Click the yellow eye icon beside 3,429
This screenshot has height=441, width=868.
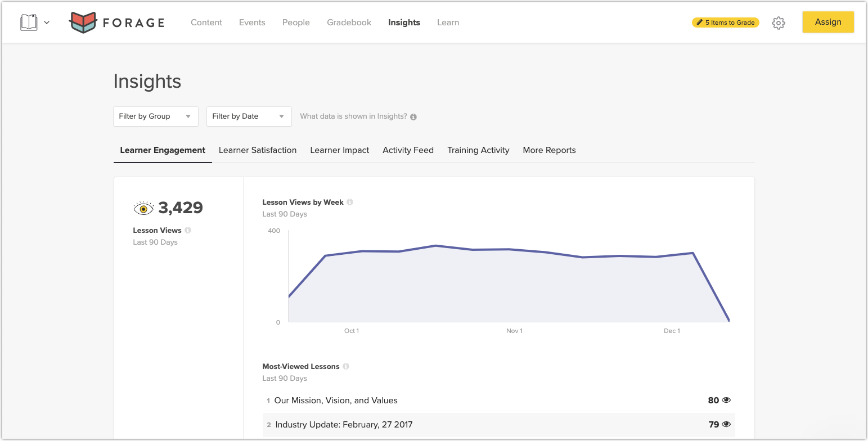pos(143,209)
